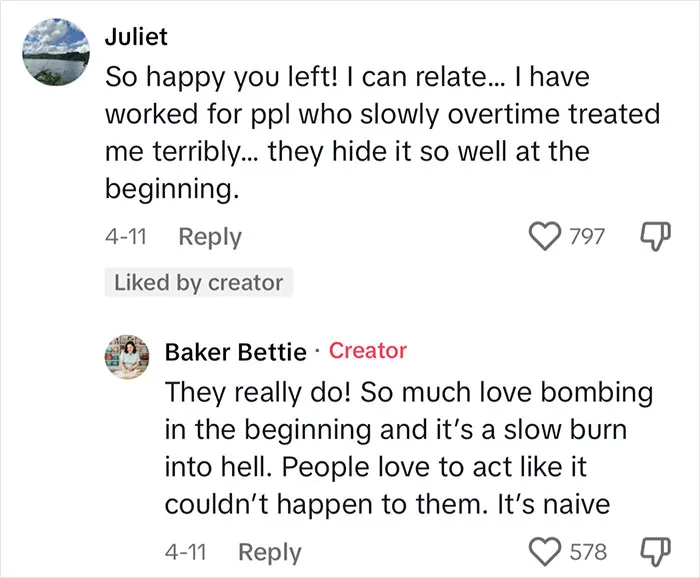This screenshot has height=578, width=700.
Task: Open Juliet's profile picture
Action: [x=56, y=52]
